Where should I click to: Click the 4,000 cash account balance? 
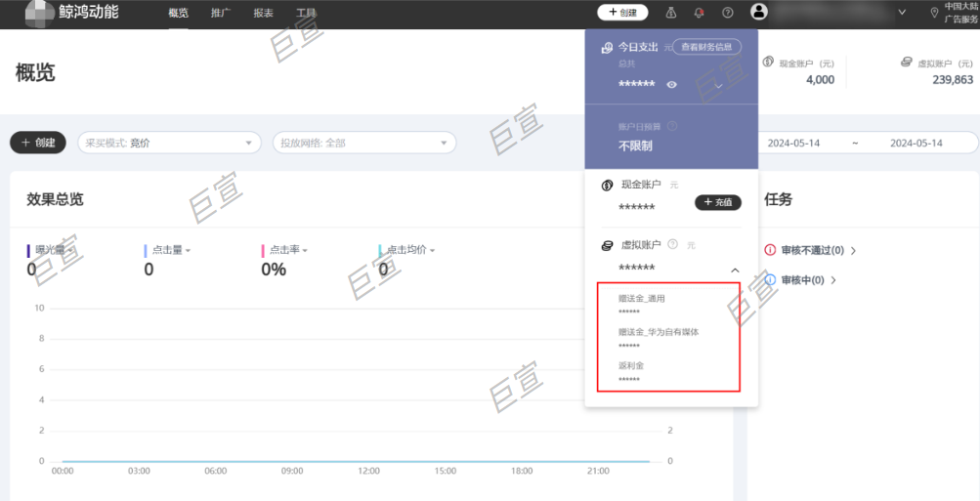pyautogui.click(x=819, y=80)
